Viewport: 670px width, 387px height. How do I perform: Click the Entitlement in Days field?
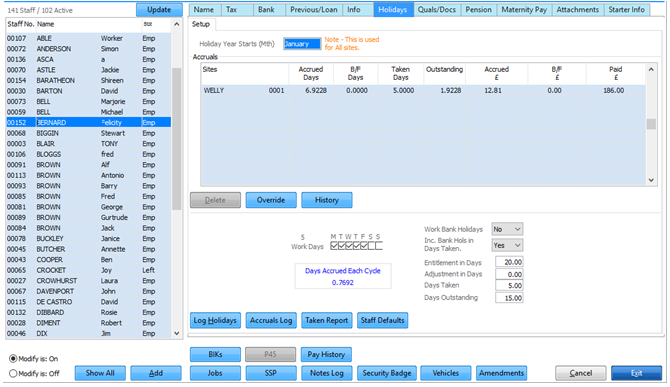click(509, 262)
